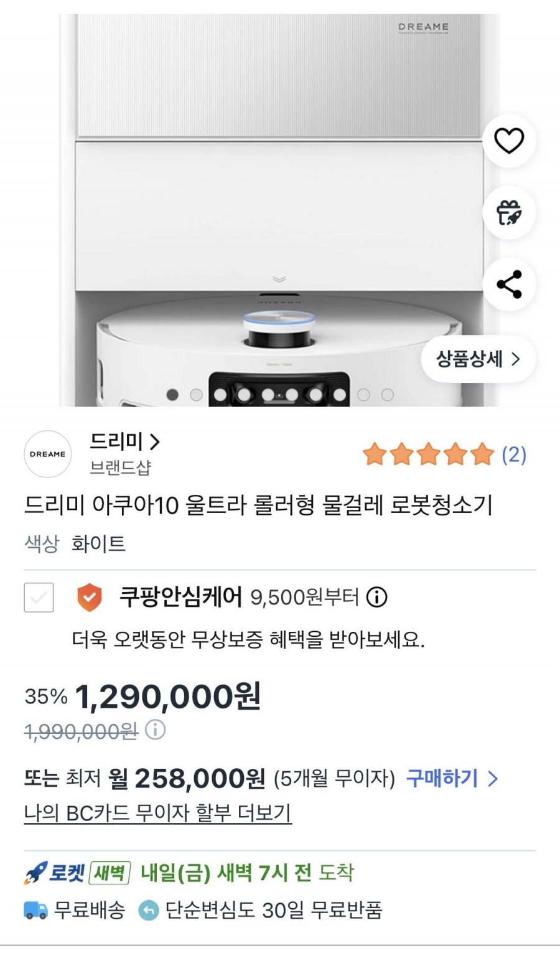The height and width of the screenshot is (958, 560).
Task: Open 나의 BC카드 무이자 할부 더보기
Action: coord(157,812)
